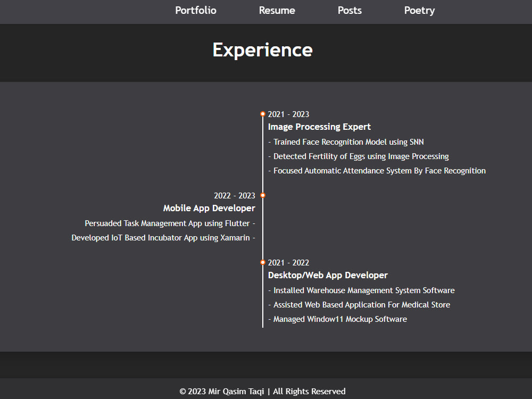
Task: Click the Desktop/Web App Developer title
Action: (x=328, y=275)
